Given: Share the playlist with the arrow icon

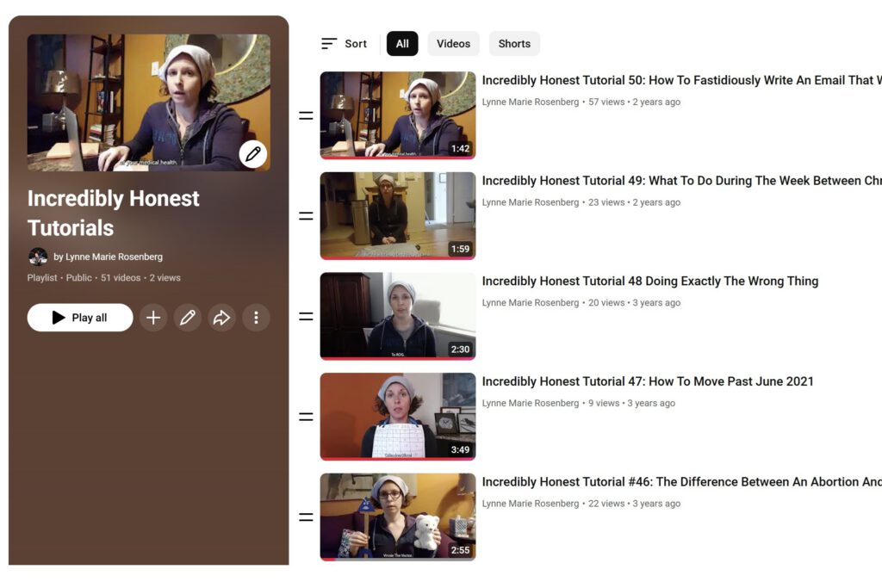Looking at the screenshot, I should click(x=221, y=318).
